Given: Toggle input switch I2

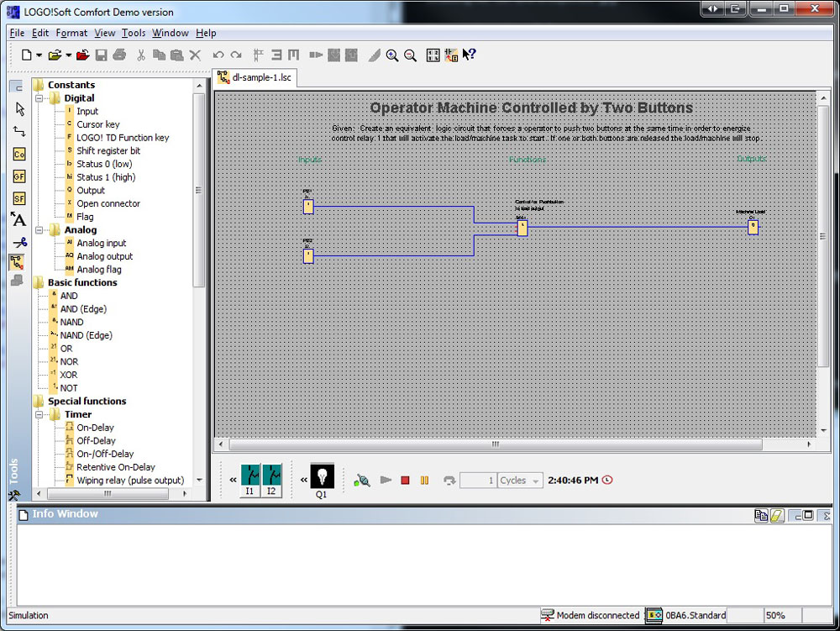Looking at the screenshot, I should (271, 476).
